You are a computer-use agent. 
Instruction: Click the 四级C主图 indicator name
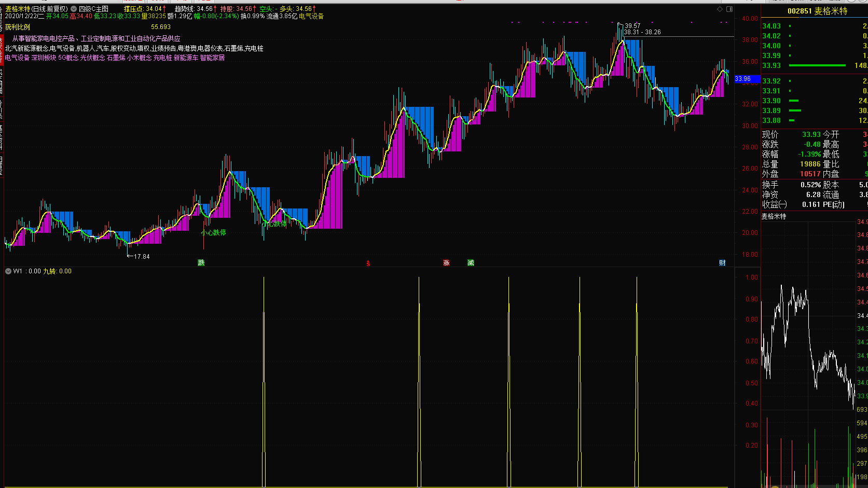click(x=94, y=9)
